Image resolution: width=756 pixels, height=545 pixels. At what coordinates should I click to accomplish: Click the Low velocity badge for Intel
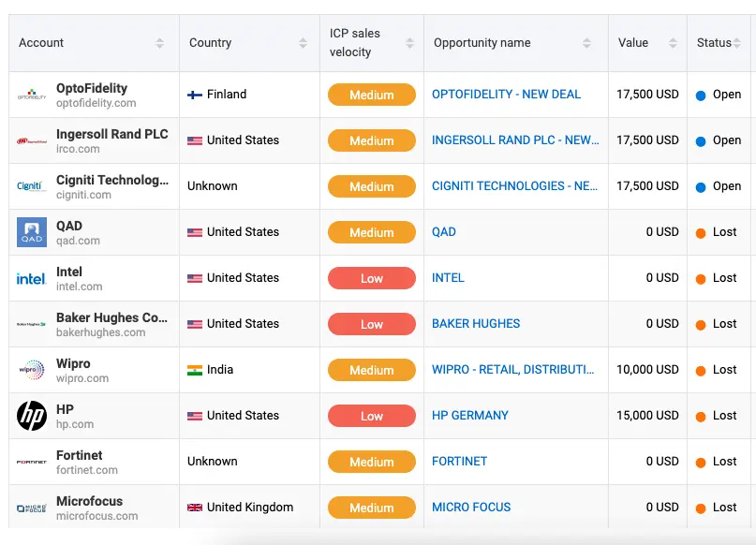click(x=372, y=278)
